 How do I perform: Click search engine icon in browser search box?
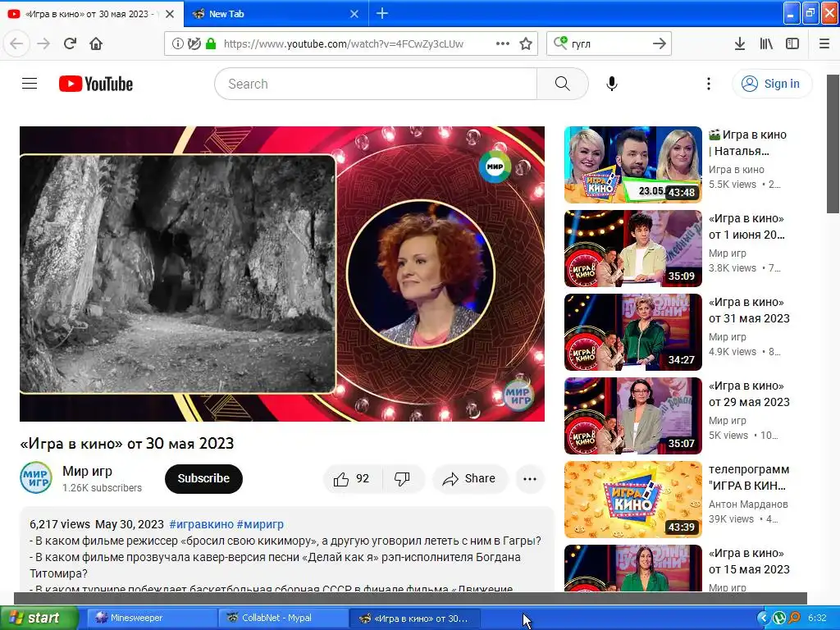560,43
